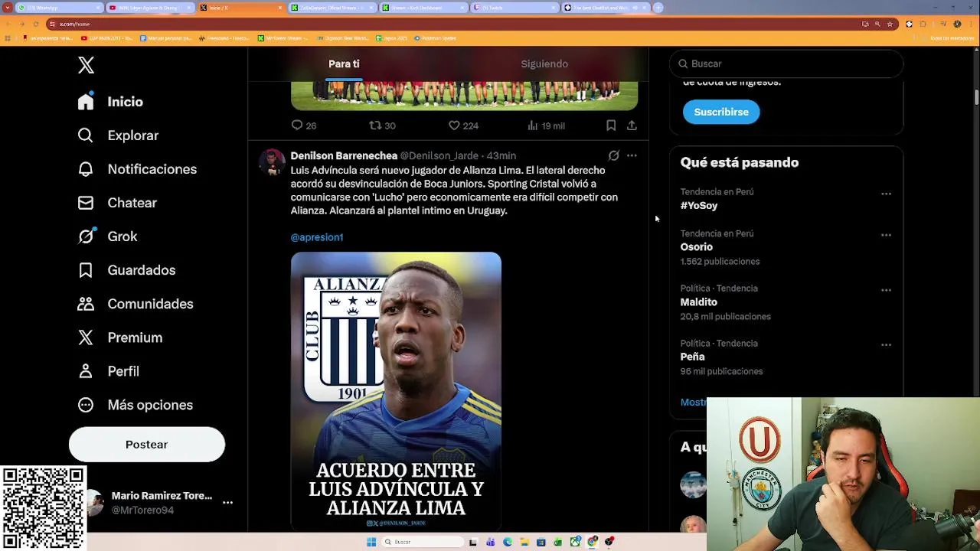This screenshot has height=551, width=980.
Task: Share the post above Denilson's tweet
Action: tap(632, 125)
